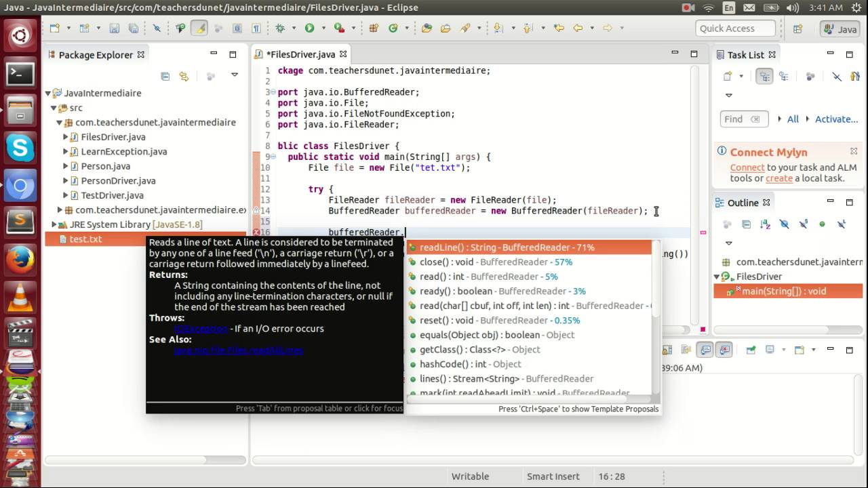This screenshot has height=488, width=868.
Task: Click Sort alphabetically icon in Outline
Action: coord(765,224)
